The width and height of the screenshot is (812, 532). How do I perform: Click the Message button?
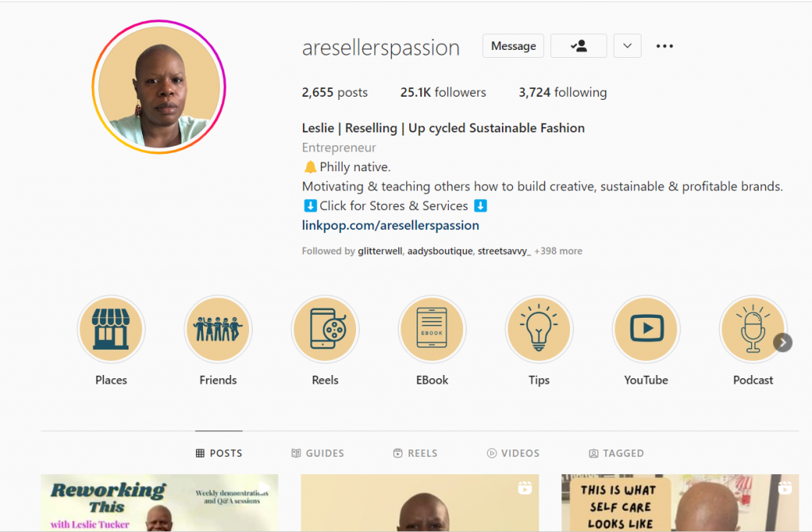click(x=513, y=46)
